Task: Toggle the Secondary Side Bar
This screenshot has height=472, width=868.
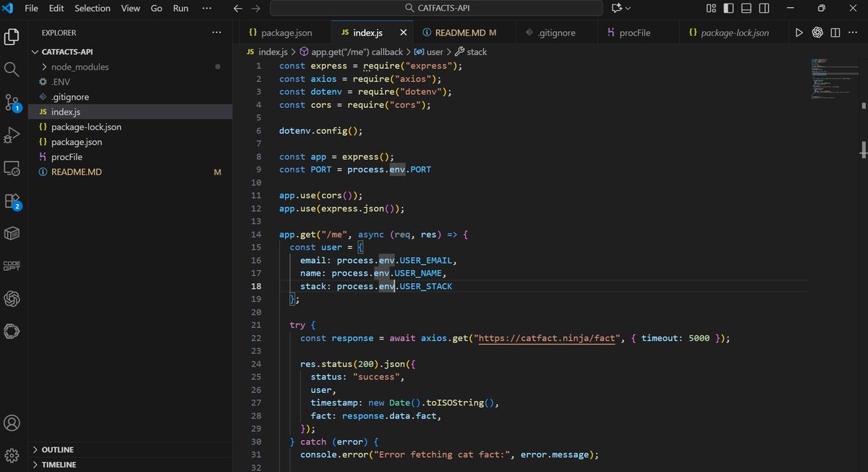Action: tap(763, 9)
